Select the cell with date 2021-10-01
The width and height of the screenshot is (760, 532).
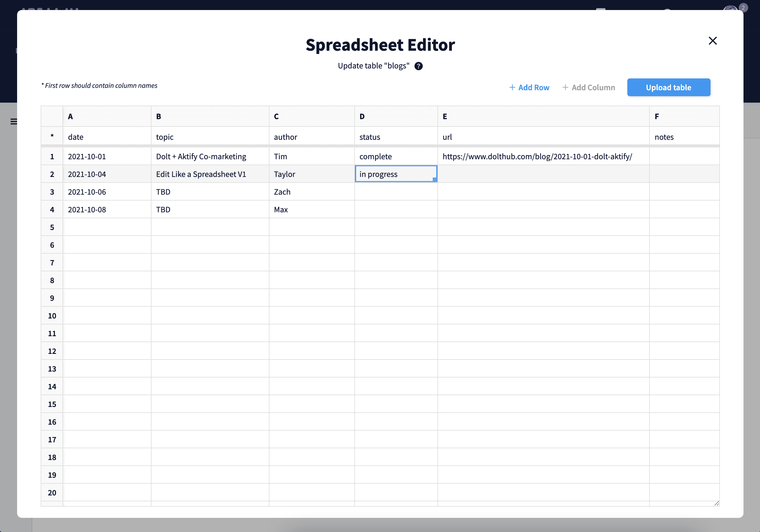click(x=107, y=156)
